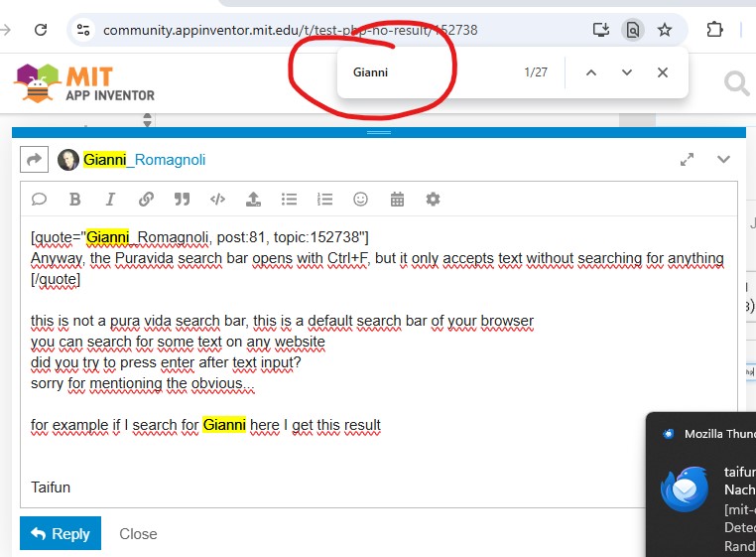Toggle fullscreen composer mode

(687, 159)
